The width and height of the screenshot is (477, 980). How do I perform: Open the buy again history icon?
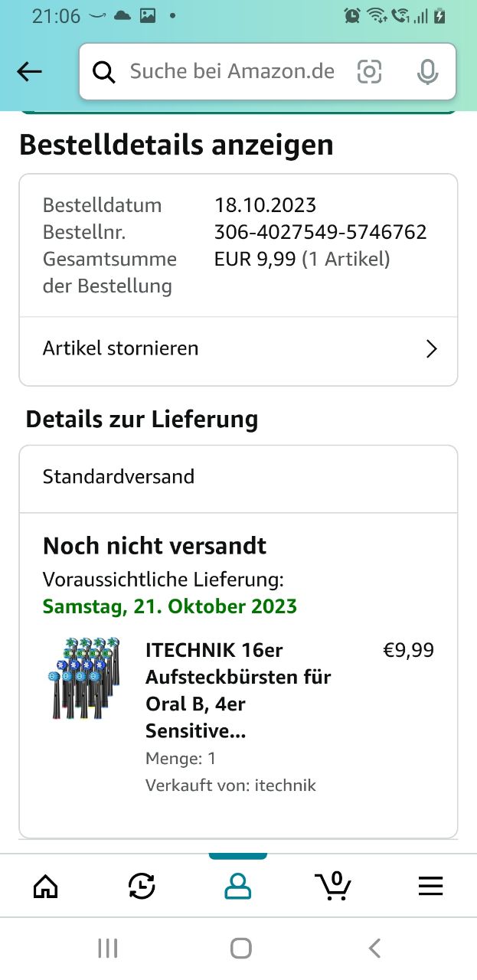pyautogui.click(x=142, y=887)
